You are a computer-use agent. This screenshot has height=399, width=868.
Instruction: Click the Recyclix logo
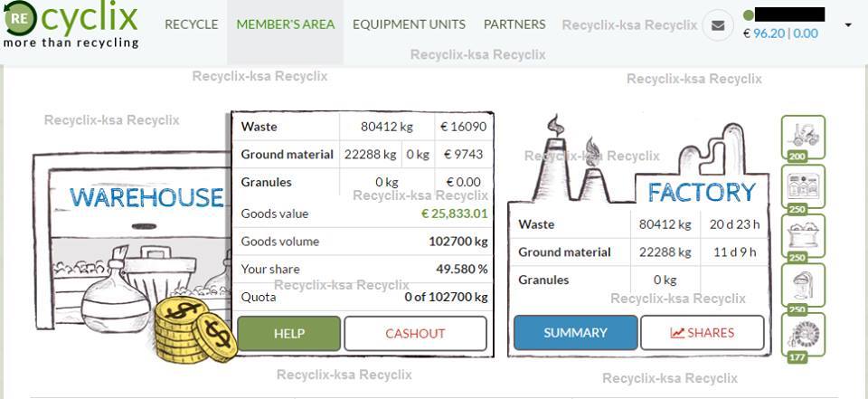[x=71, y=25]
